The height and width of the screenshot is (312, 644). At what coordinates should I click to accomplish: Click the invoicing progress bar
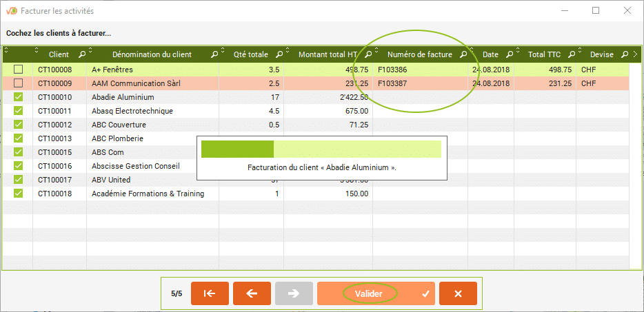pos(321,149)
